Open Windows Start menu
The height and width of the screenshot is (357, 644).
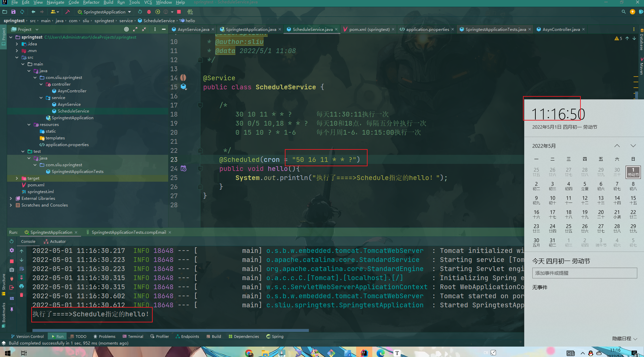coord(7,353)
